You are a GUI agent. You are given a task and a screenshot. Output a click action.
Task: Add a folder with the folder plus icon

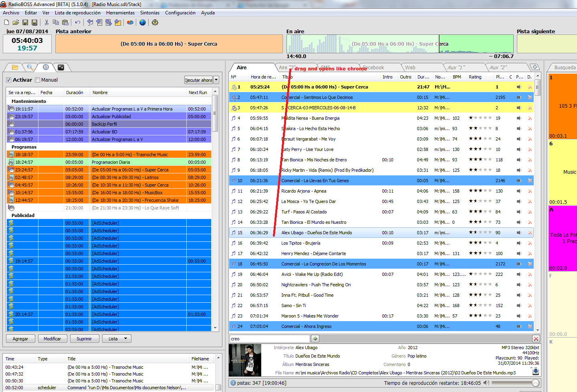tap(118, 22)
